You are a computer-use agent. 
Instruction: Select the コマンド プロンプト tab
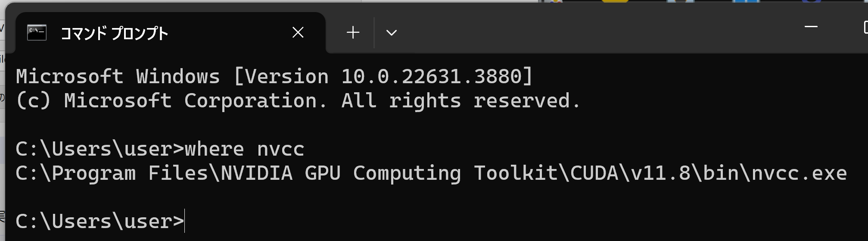(171, 33)
